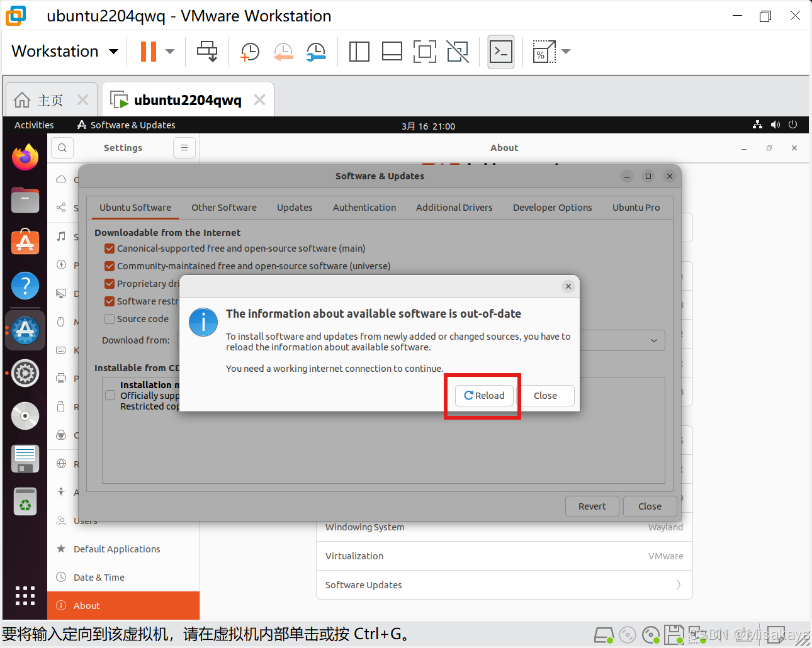Viewport: 812px width, 648px height.
Task: Open the Authentication tab
Action: pos(364,208)
